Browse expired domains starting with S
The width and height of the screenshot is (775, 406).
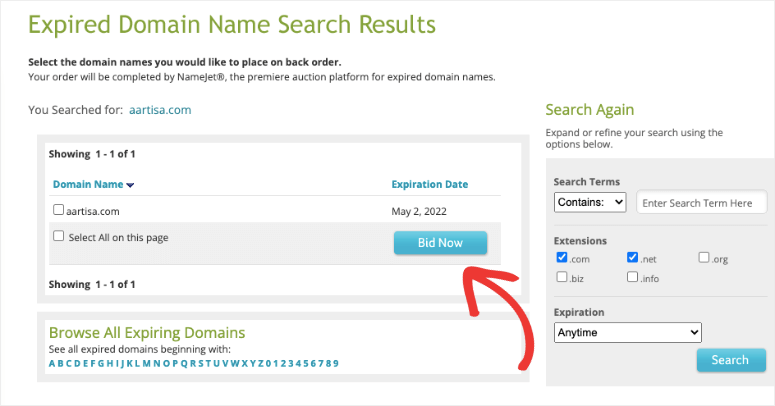pyautogui.click(x=201, y=363)
